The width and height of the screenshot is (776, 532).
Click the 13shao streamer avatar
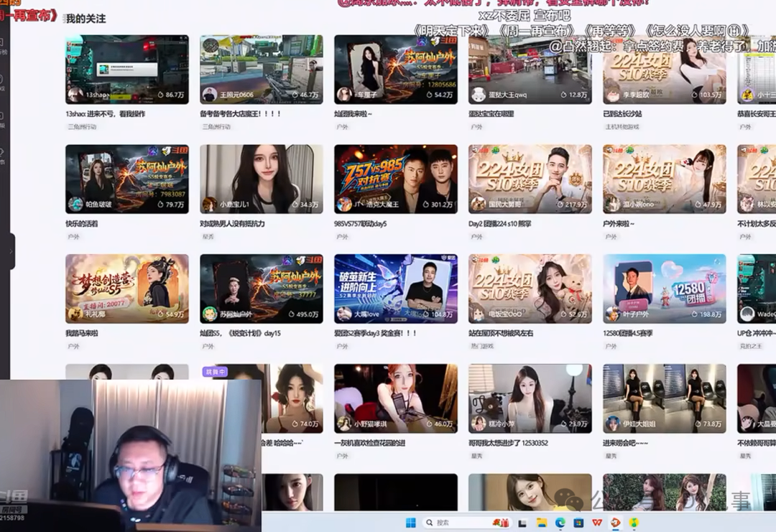pyautogui.click(x=75, y=94)
